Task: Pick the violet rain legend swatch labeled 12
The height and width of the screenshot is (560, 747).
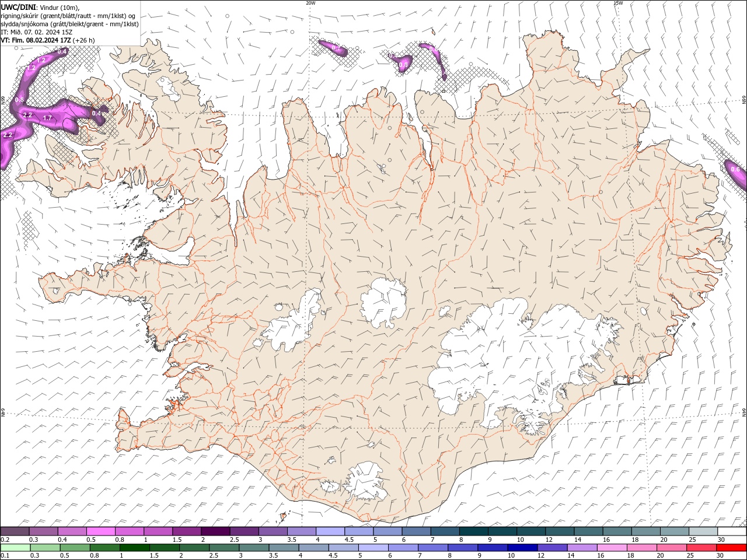Action: [551, 548]
